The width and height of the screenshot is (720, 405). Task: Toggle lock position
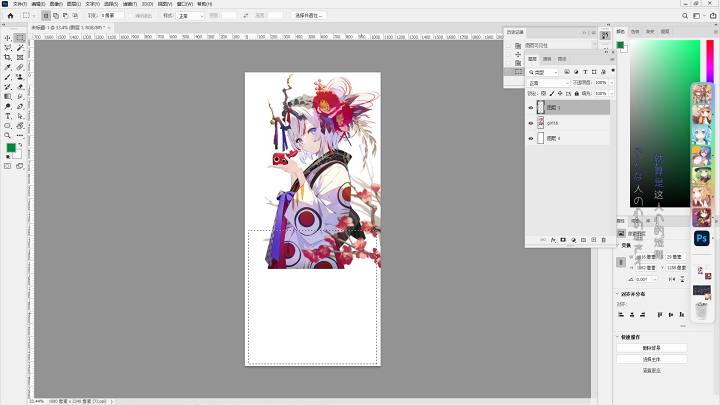pos(560,93)
